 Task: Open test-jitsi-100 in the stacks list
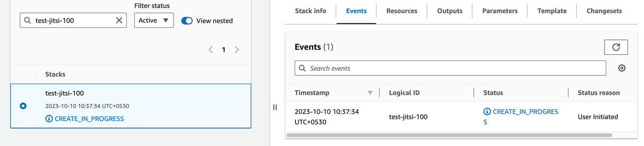pos(64,93)
